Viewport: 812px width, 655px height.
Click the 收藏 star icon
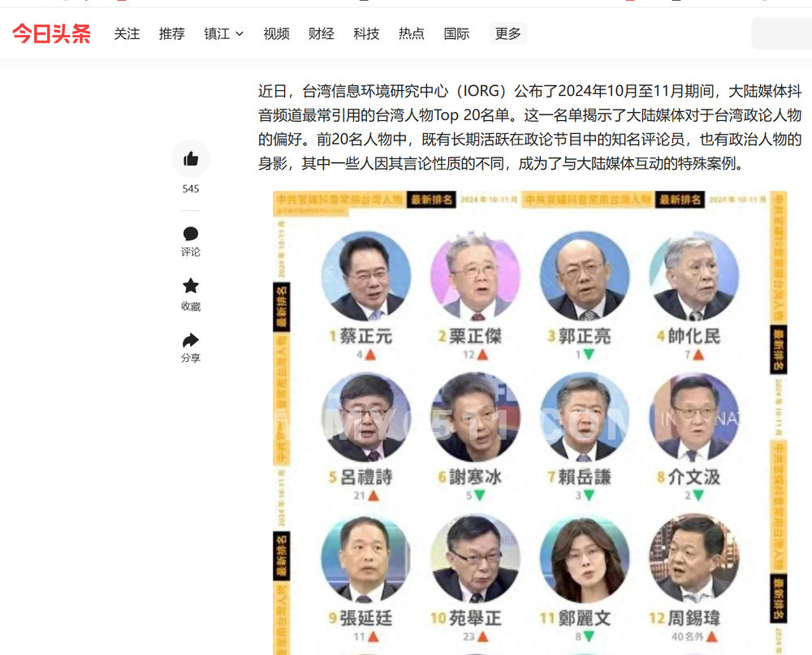(191, 286)
